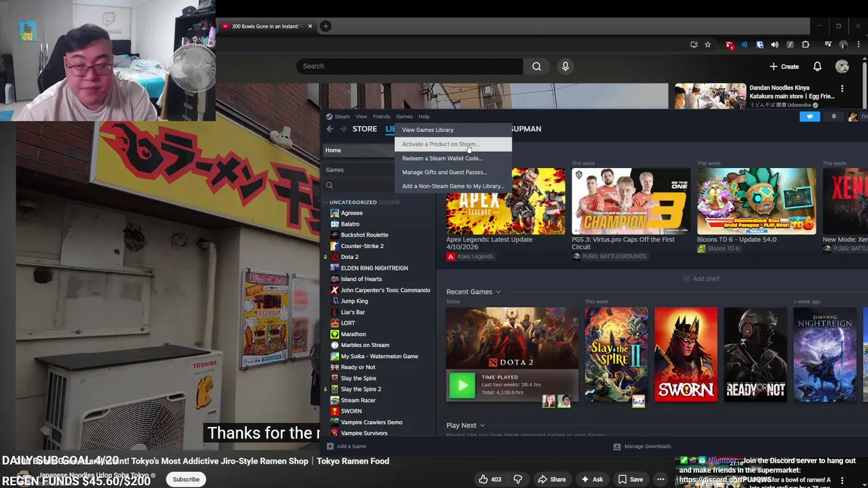Open the Games filter dropdown in sidebar
Screen dimensions: 868x488
359,169
